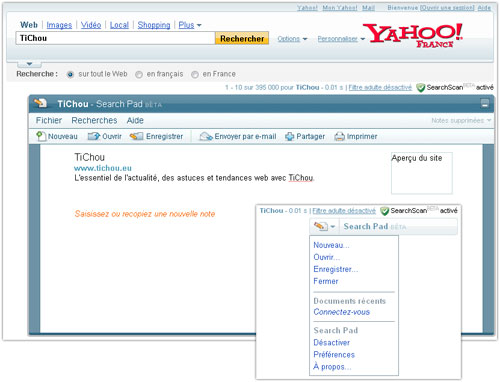500x382 pixels.
Task: Click the Aide link in top bar
Action: tap(484, 8)
